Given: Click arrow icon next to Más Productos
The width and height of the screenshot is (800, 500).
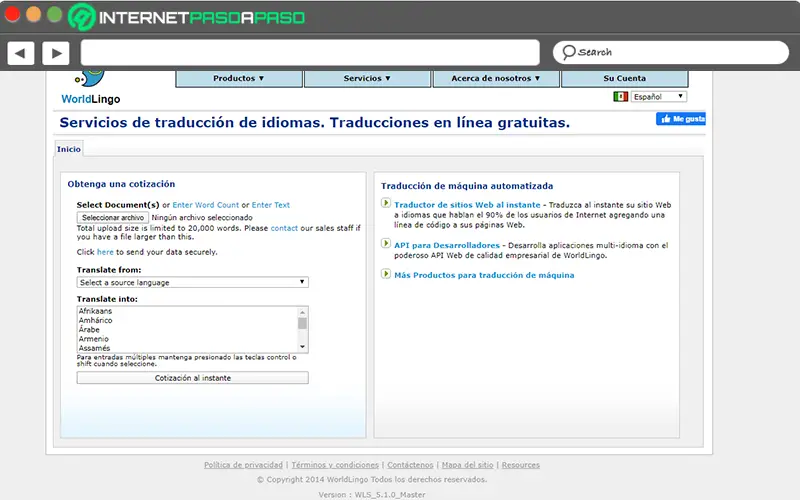Looking at the screenshot, I should tap(386, 274).
